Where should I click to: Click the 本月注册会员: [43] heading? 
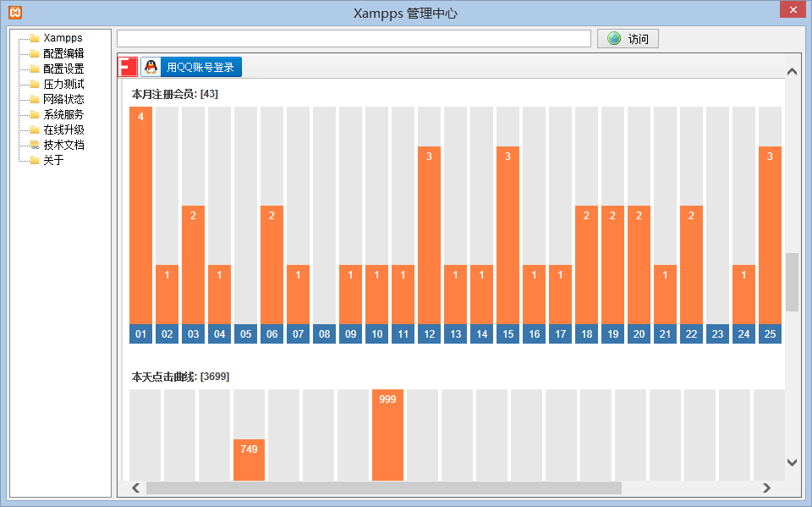coord(175,94)
